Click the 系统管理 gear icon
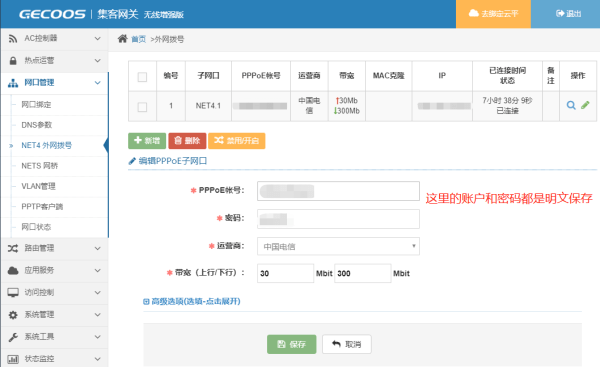 point(13,315)
